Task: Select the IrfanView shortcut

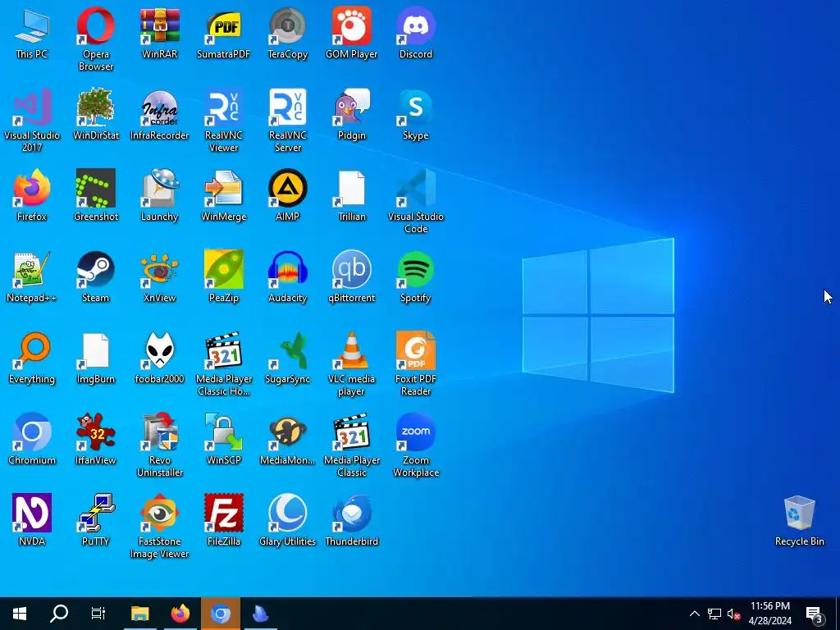Action: tap(95, 440)
